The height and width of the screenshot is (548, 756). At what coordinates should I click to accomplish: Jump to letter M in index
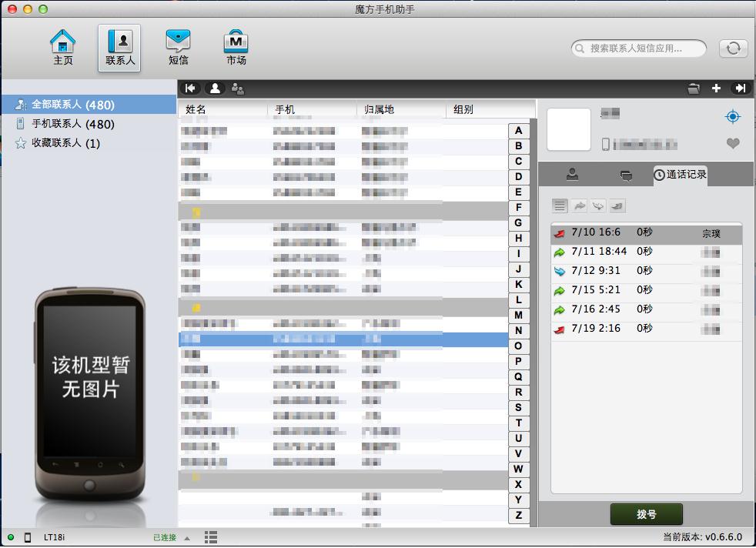pyautogui.click(x=518, y=315)
